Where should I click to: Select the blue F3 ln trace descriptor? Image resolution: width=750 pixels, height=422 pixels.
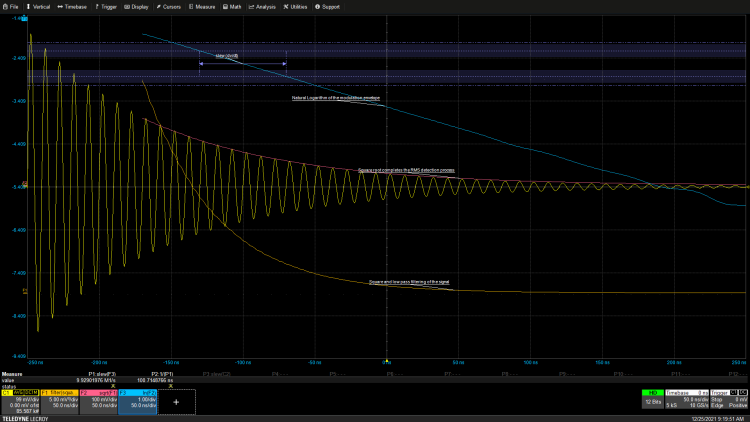[x=137, y=400]
